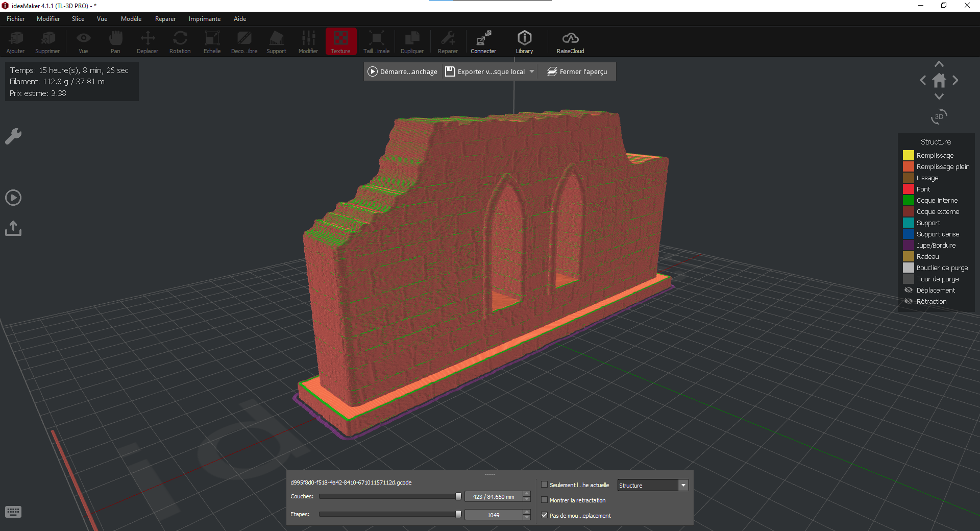Click the Pont red color swatch
Image resolution: width=980 pixels, height=531 pixels.
[x=909, y=189]
